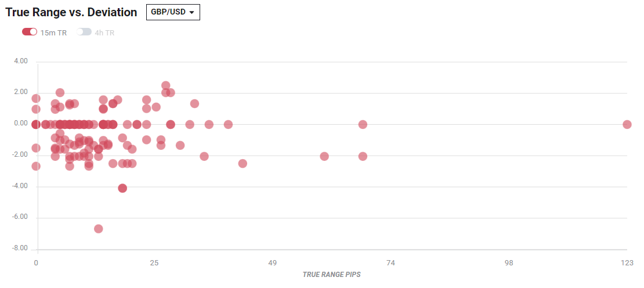Click the data point near 43 pips
This screenshot has height=288, width=644.
click(x=243, y=163)
